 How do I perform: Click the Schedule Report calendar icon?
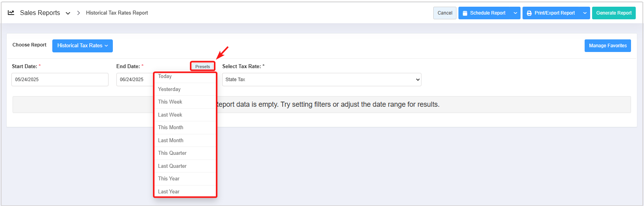[x=465, y=13]
